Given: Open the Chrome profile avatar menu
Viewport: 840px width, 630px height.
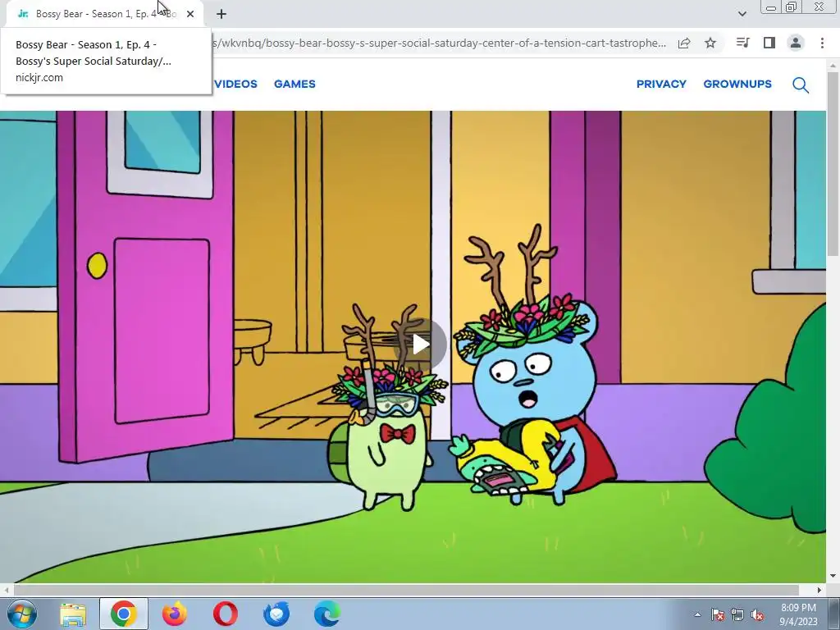Looking at the screenshot, I should tap(796, 43).
